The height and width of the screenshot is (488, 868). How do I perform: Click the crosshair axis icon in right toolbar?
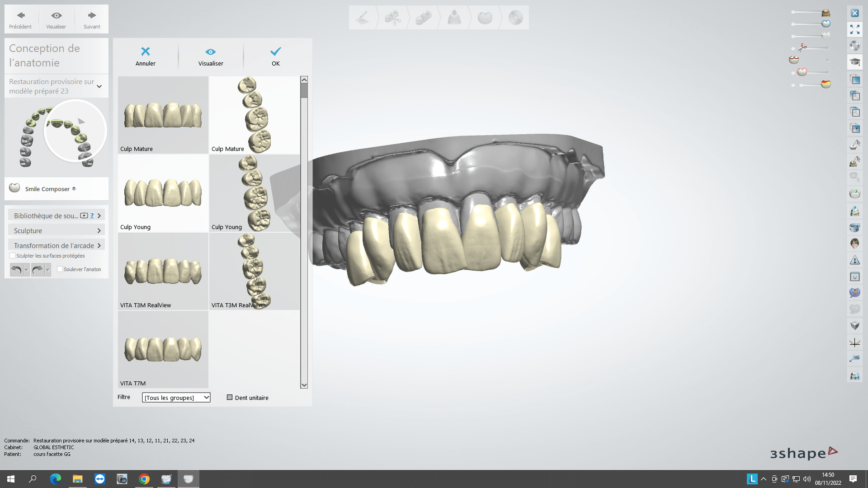854,343
